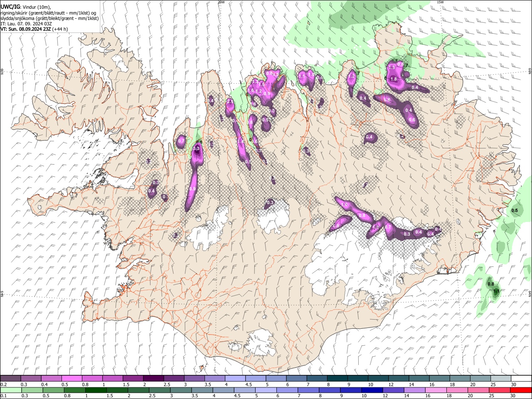Click the red swatch ending the rain scale
532x399 pixels.
(522, 390)
